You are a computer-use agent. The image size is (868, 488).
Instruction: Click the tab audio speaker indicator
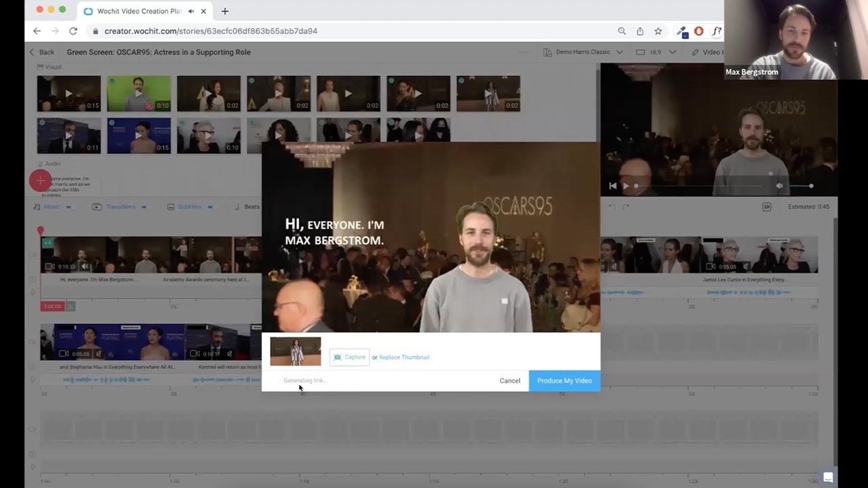pyautogui.click(x=191, y=11)
